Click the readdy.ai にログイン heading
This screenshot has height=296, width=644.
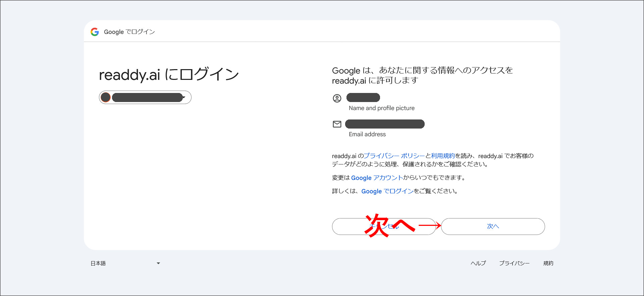click(x=169, y=75)
